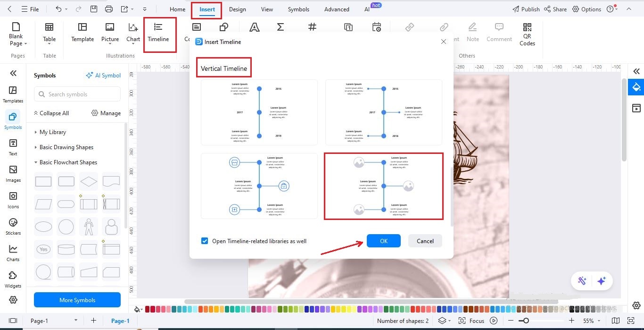
Task: Click the Chart ribbon button
Action: coord(133,33)
